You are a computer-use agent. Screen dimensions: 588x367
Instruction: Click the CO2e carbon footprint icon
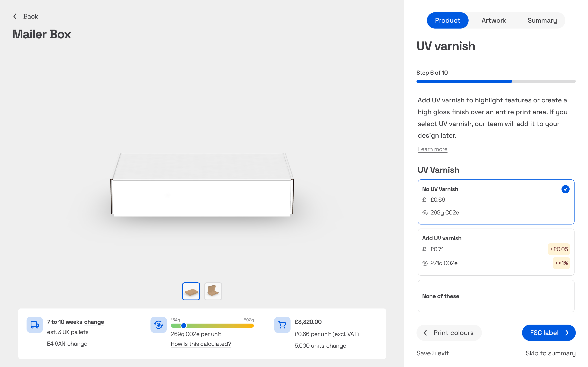point(158,325)
